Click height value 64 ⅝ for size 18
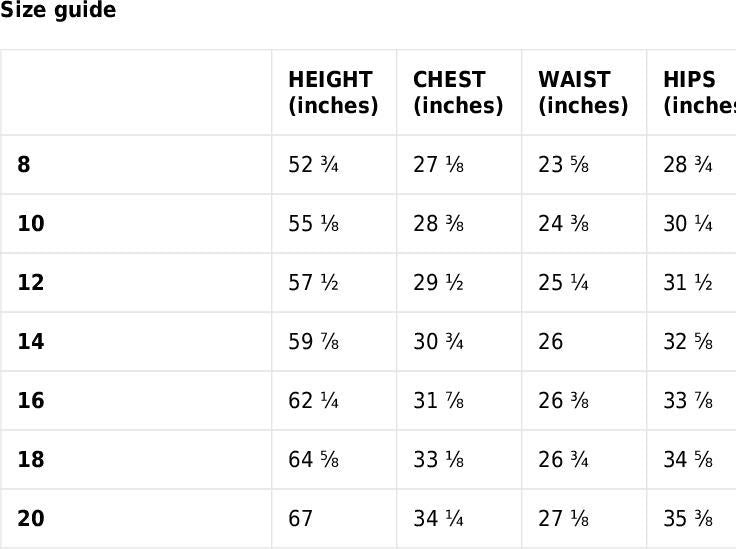The width and height of the screenshot is (736, 549). pos(313,460)
